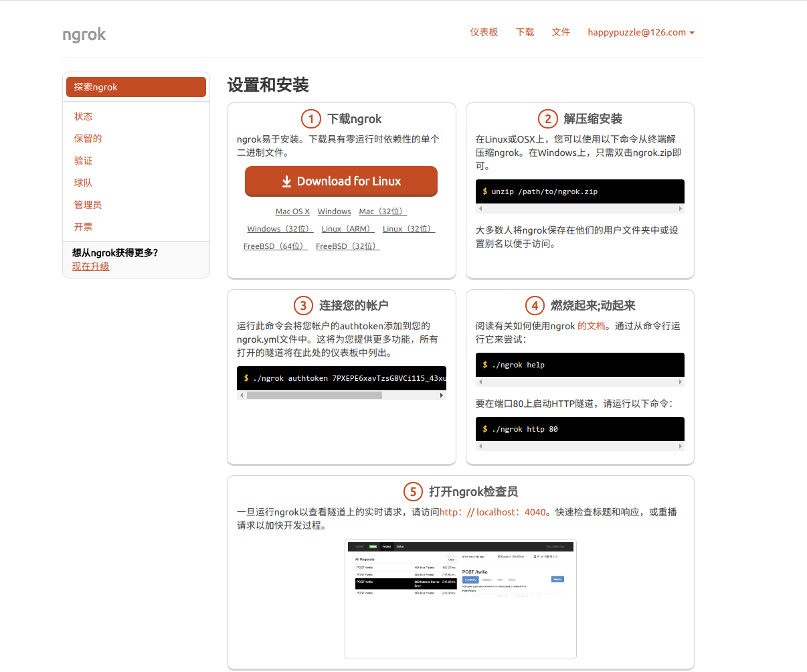Download the Mac OS X version

click(292, 212)
